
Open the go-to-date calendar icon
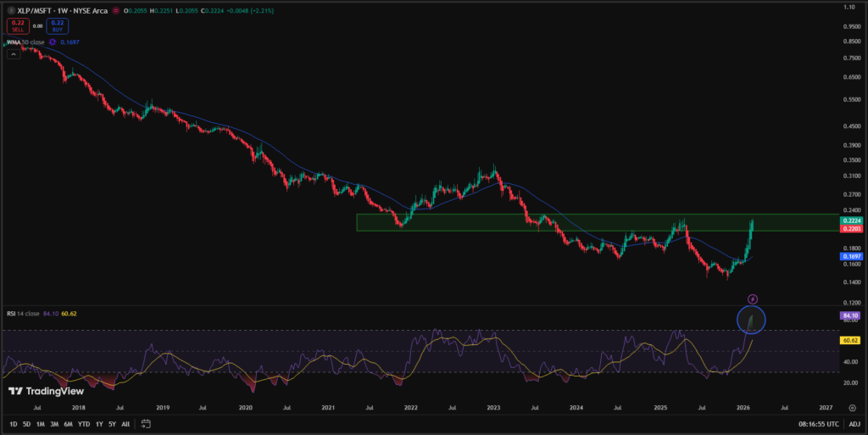[x=146, y=424]
